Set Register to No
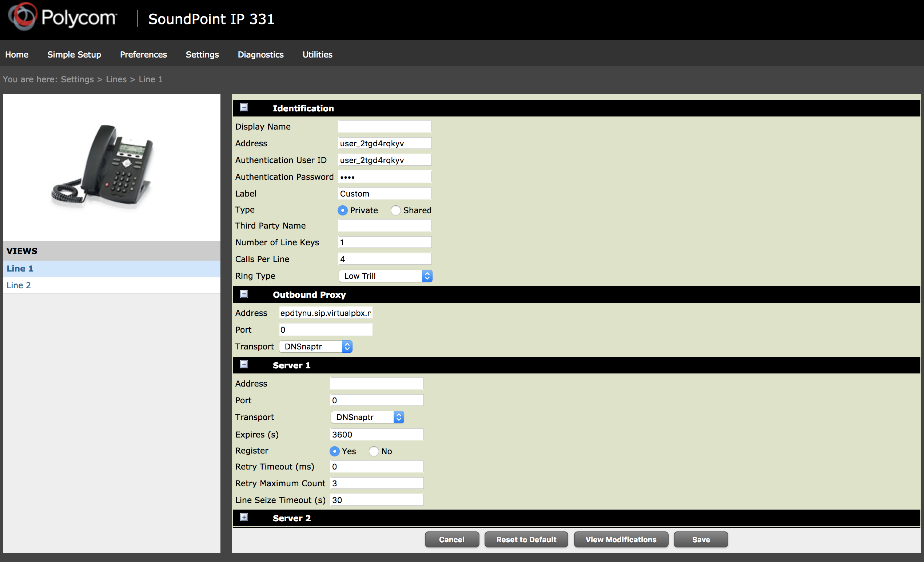924x562 pixels. (x=374, y=451)
